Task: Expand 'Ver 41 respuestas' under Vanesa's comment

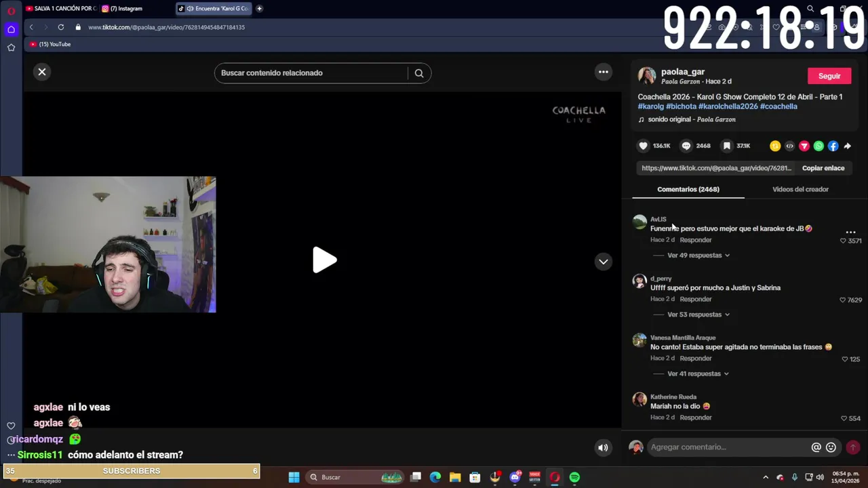Action: (698, 373)
